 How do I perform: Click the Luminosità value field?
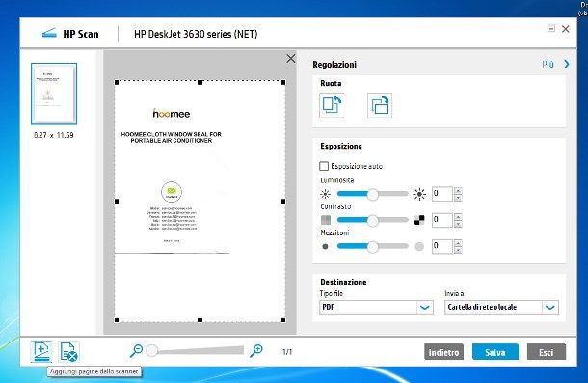tap(442, 194)
